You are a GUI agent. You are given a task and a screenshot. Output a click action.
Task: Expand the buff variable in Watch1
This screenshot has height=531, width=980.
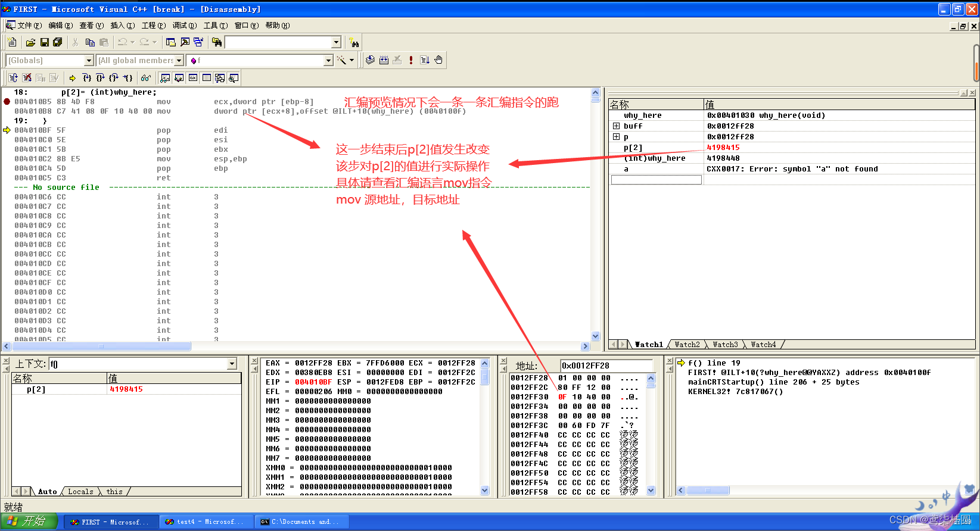[616, 126]
